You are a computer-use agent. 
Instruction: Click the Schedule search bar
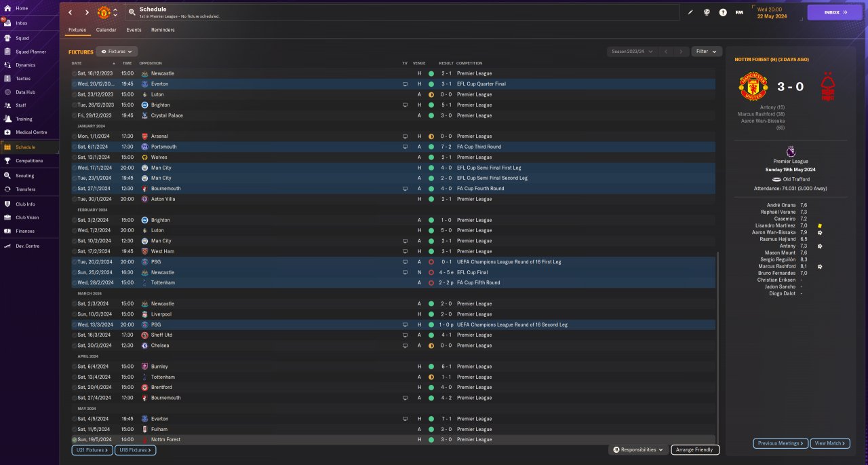402,12
